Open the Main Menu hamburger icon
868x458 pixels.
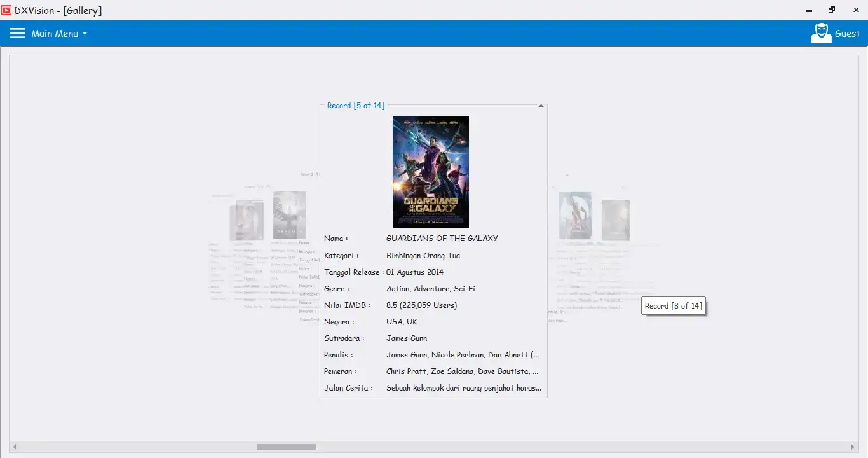18,33
